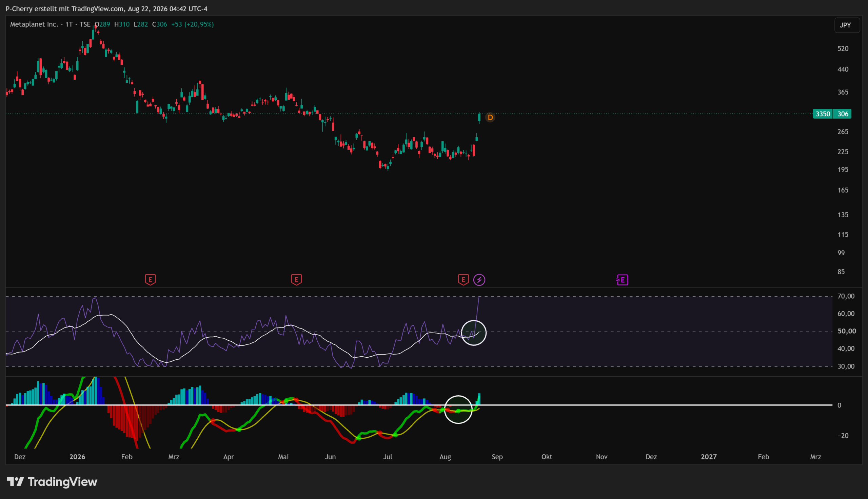Click the Feb label following 2026
The height and width of the screenshot is (499, 868).
127,457
